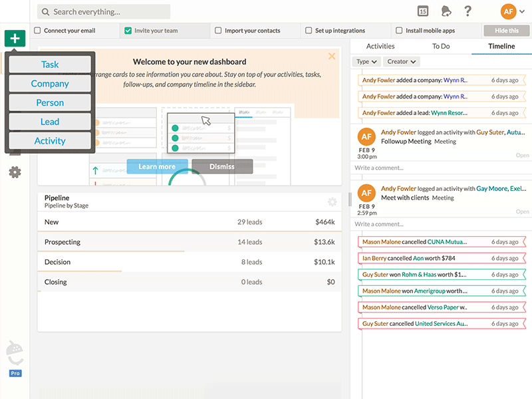Check Connect your email checkbox
Image resolution: width=532 pixels, height=399 pixels.
click(37, 31)
